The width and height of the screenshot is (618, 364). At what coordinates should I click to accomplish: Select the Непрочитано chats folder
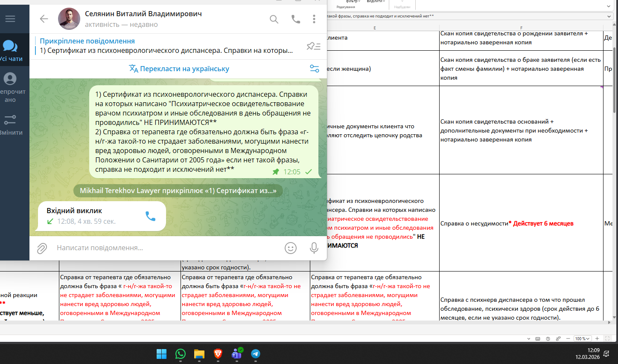pyautogui.click(x=11, y=87)
